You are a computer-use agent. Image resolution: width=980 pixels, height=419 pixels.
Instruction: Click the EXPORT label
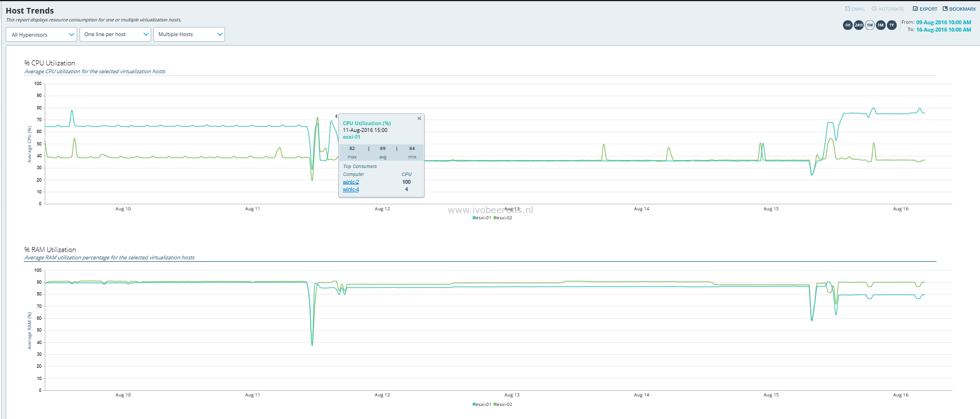point(928,9)
